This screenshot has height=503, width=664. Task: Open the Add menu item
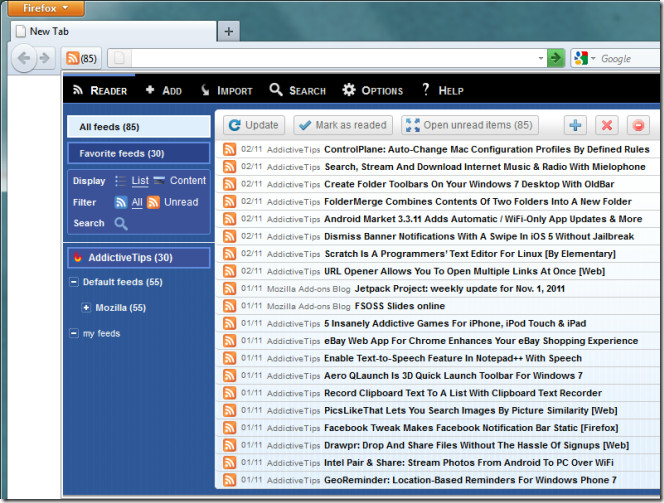pos(163,90)
